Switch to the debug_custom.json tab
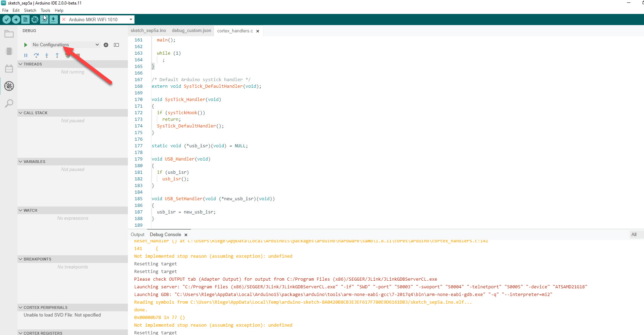The image size is (644, 335). (191, 31)
